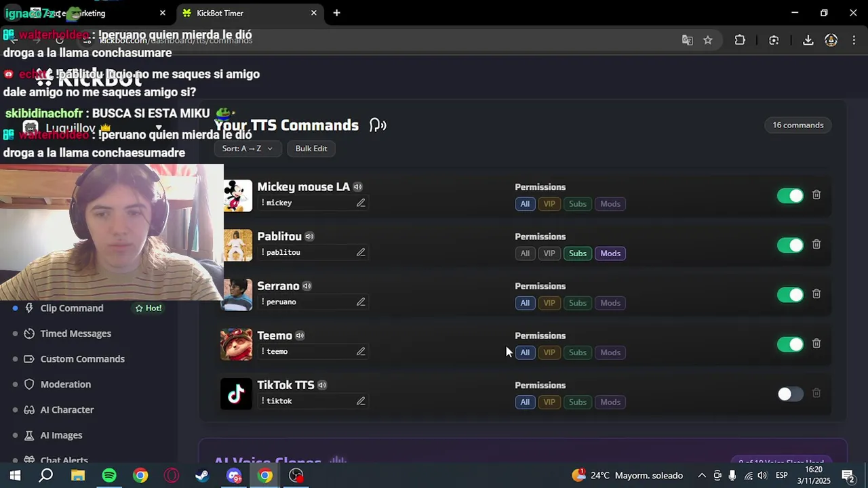Edit the !tiktok command name
This screenshot has height=488, width=868.
[361, 401]
